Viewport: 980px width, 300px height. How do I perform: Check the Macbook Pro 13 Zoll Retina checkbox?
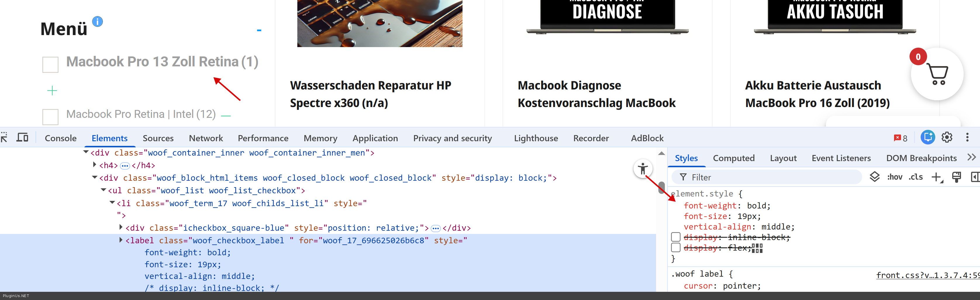[50, 65]
